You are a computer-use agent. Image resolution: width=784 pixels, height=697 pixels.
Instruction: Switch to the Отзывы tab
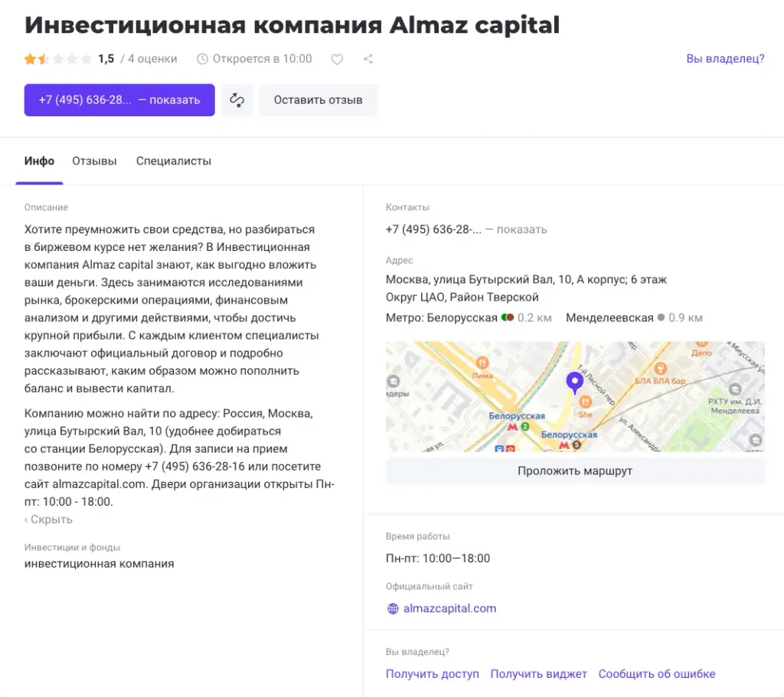94,161
